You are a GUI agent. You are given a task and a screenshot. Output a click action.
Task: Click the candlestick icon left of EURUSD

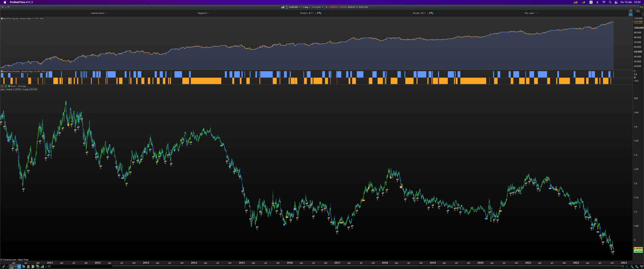coord(283,7)
